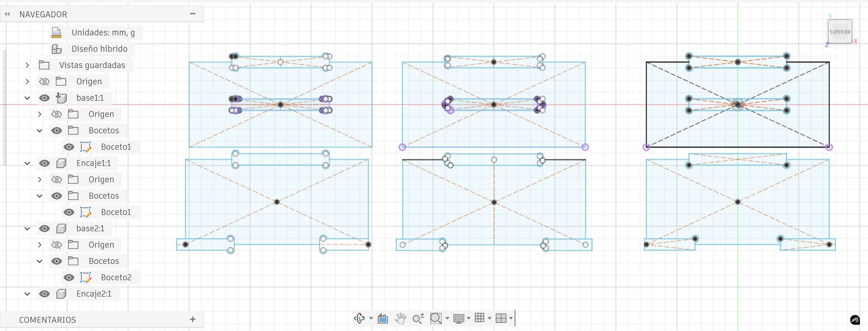The height and width of the screenshot is (331, 868).
Task: Click the Boceto1 sketch icon under base1:1
Action: click(x=86, y=147)
